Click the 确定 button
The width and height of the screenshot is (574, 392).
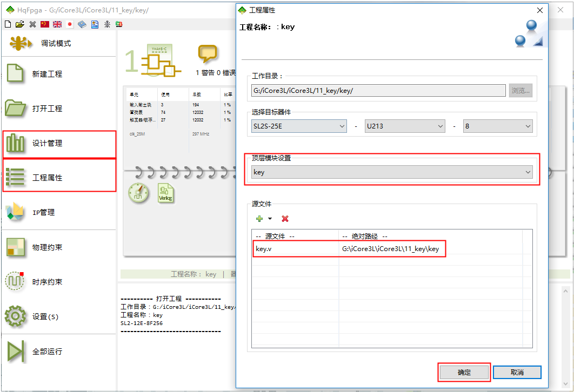coord(464,373)
